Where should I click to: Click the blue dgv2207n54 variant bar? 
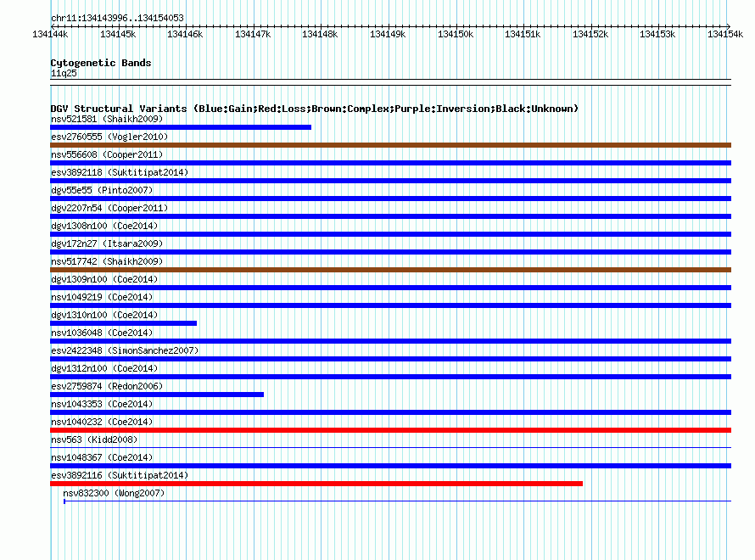pyautogui.click(x=390, y=216)
